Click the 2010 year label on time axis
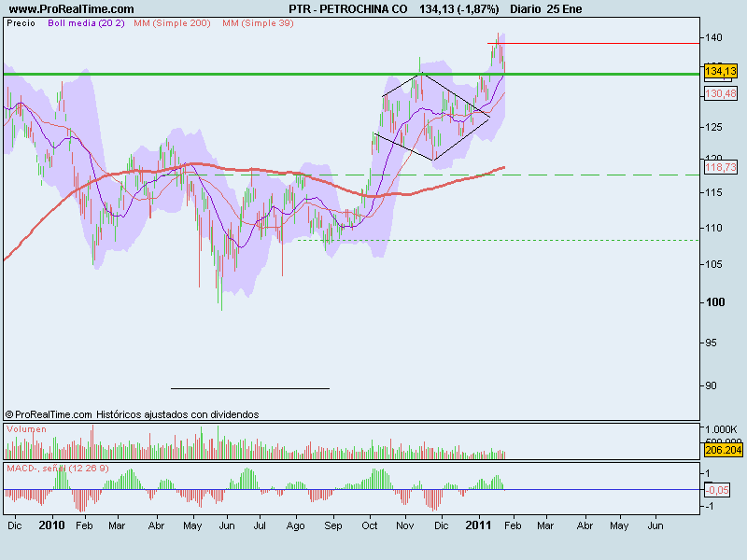The image size is (747, 560). [x=51, y=525]
